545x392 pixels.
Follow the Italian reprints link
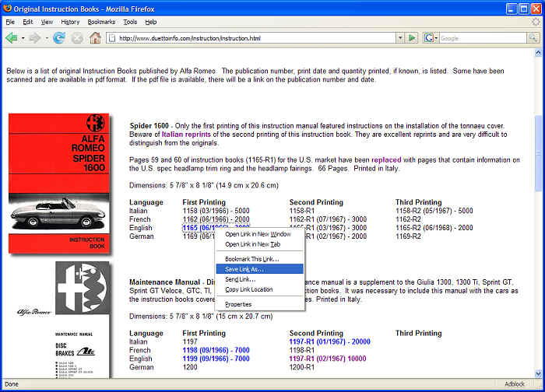[x=186, y=135]
